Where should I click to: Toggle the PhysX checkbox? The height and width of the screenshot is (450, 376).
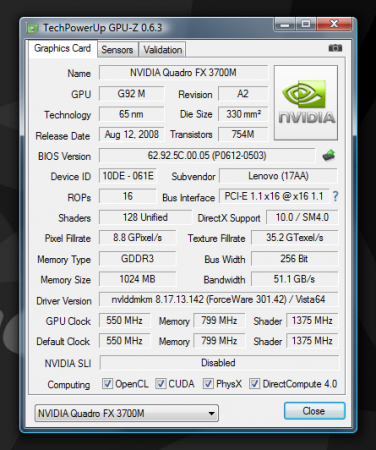pyautogui.click(x=208, y=384)
